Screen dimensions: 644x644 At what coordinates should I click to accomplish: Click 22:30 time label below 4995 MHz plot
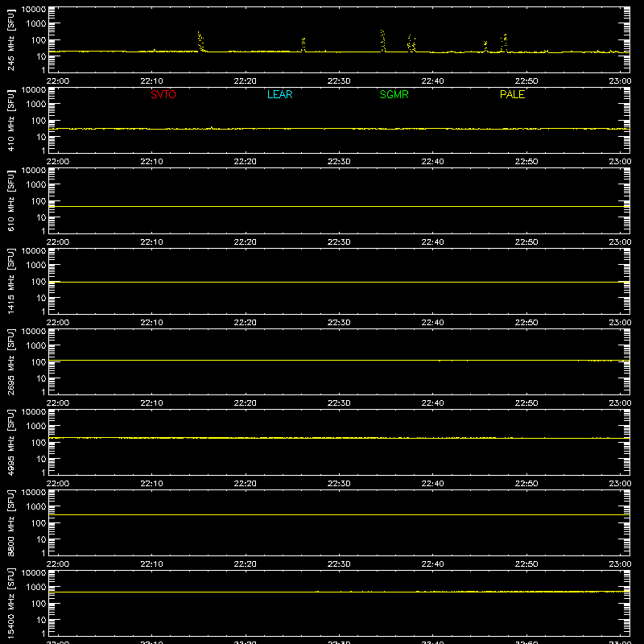339,484
